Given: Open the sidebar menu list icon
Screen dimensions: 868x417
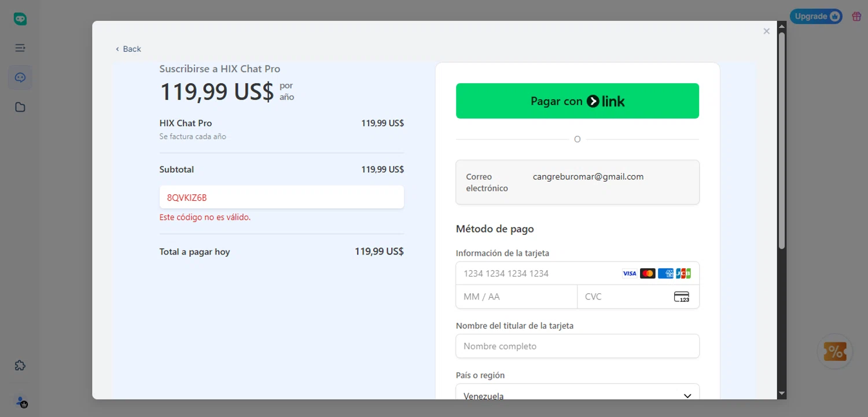Looking at the screenshot, I should [20, 47].
